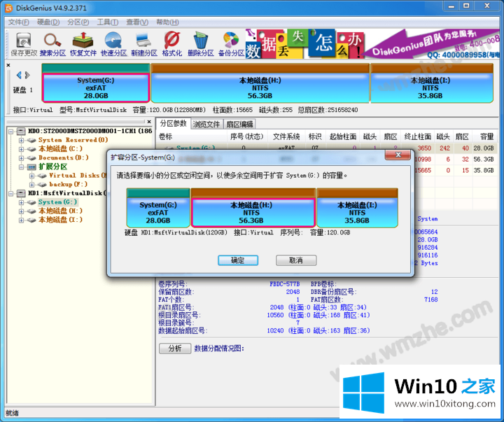Select 本地磁盘(I:) in tree

tap(60, 220)
